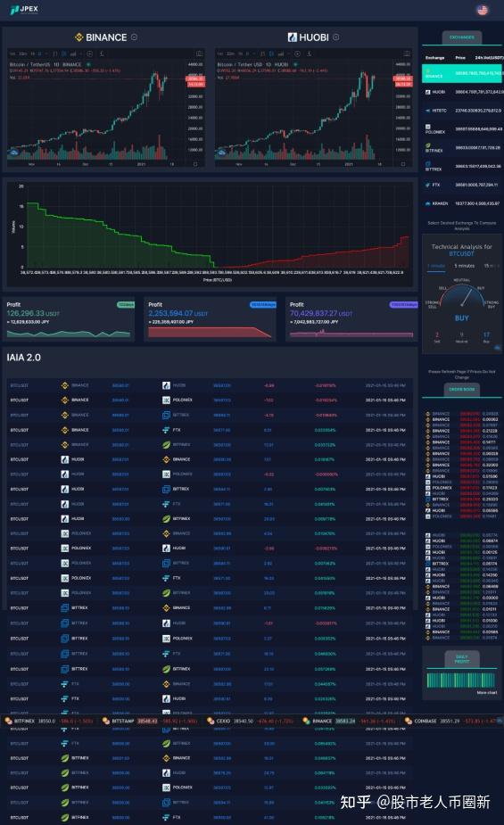Image resolution: width=504 pixels, height=825 pixels.
Task: Select the KRAKEN row in the Exchanges list
Action: [462, 203]
